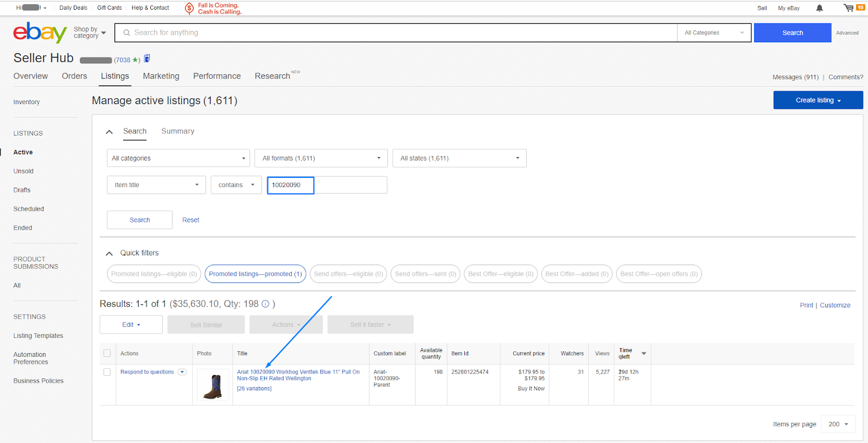This screenshot has height=443, width=868.
Task: Open Messages (911)
Action: tap(796, 77)
